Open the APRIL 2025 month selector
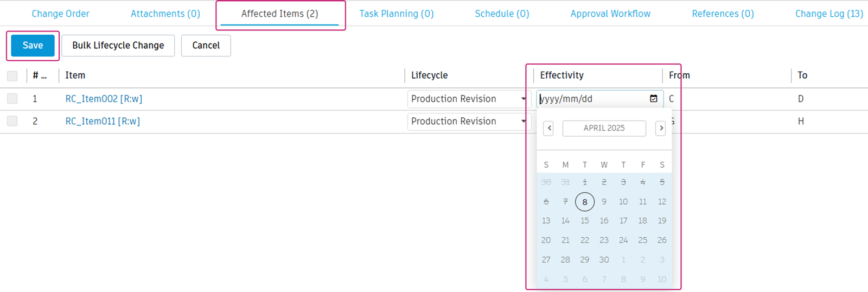This screenshot has width=868, height=292. [x=604, y=128]
